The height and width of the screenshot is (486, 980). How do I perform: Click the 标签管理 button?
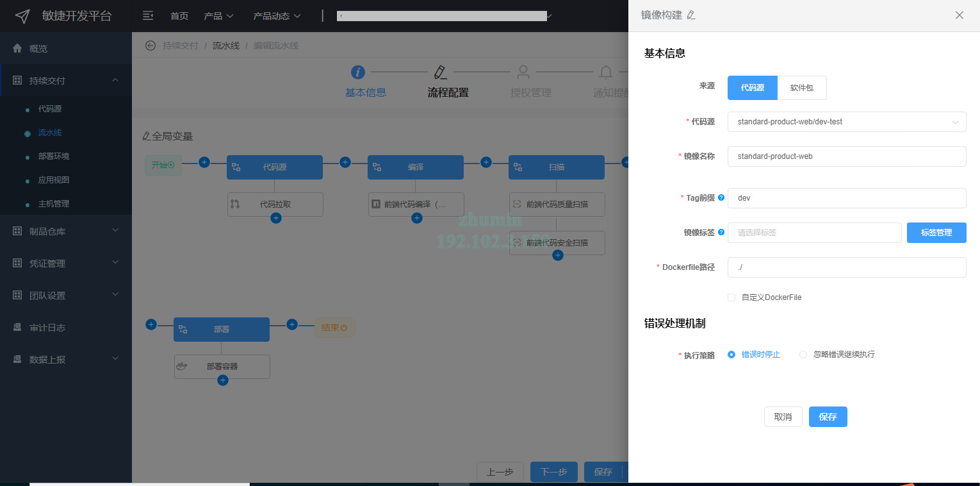coord(936,233)
